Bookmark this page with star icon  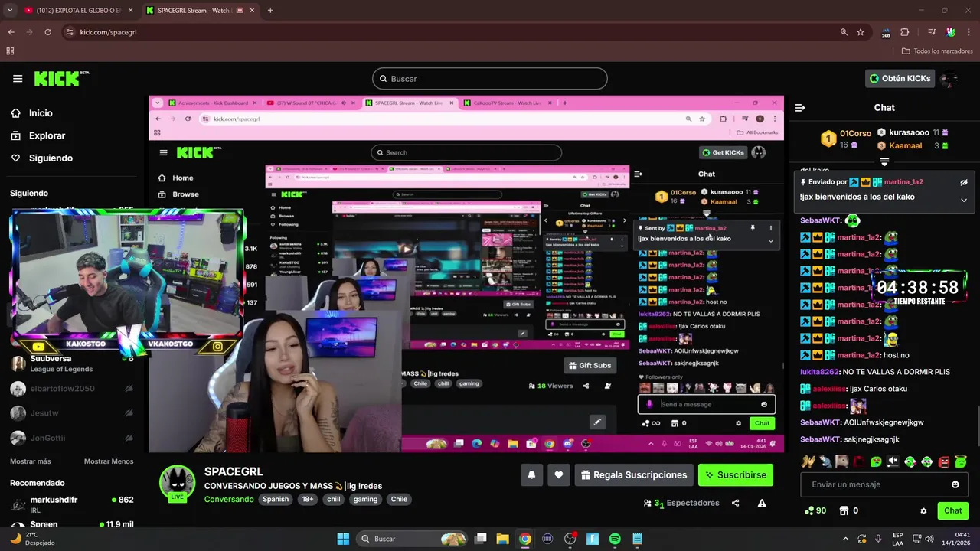pyautogui.click(x=861, y=32)
